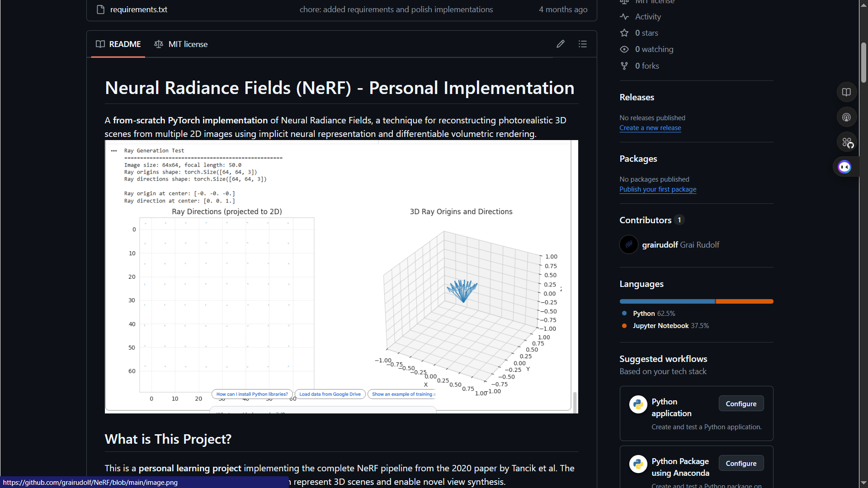Configure the Python application workflow
The image size is (868, 488).
(741, 404)
